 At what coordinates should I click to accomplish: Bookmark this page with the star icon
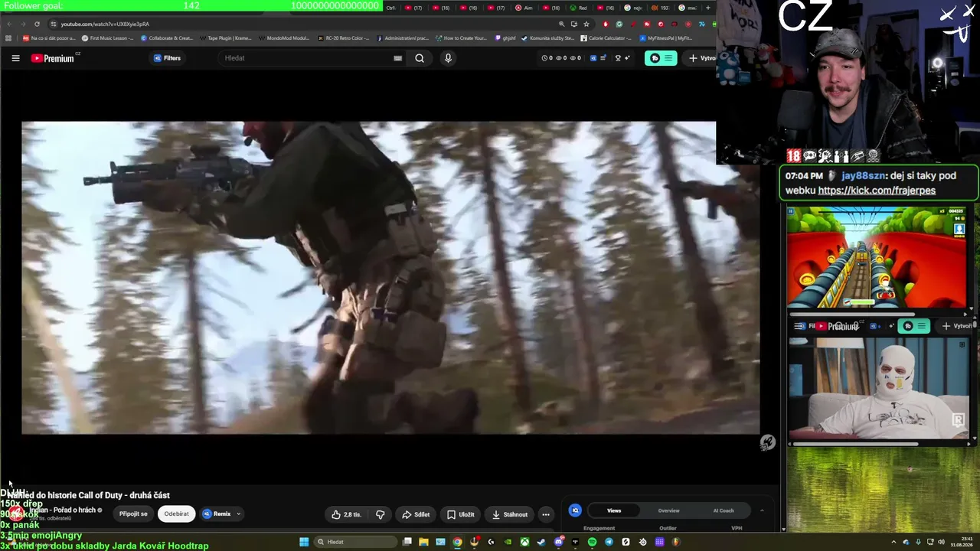(x=586, y=24)
